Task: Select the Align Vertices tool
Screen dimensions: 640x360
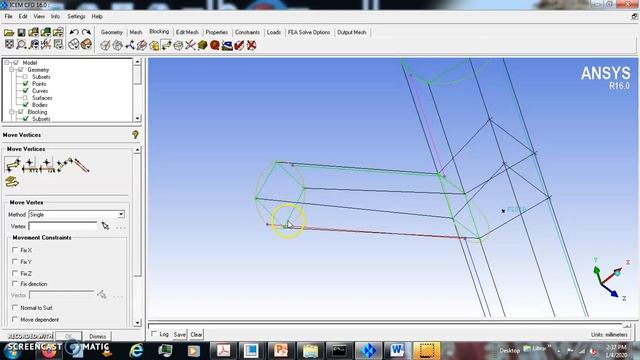Action: 47,165
